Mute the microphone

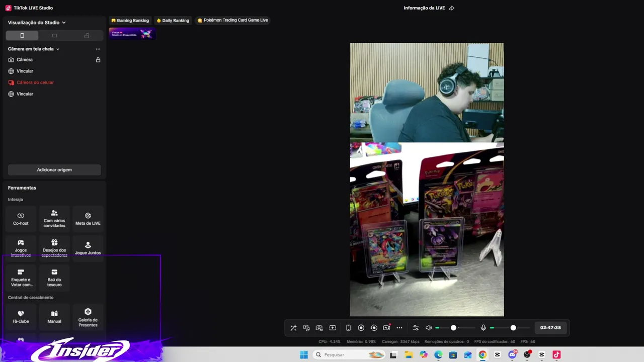[484, 328]
